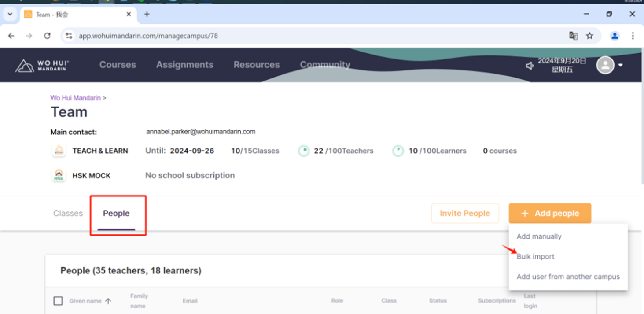
Task: Click the browser back arrow
Action: [11, 36]
